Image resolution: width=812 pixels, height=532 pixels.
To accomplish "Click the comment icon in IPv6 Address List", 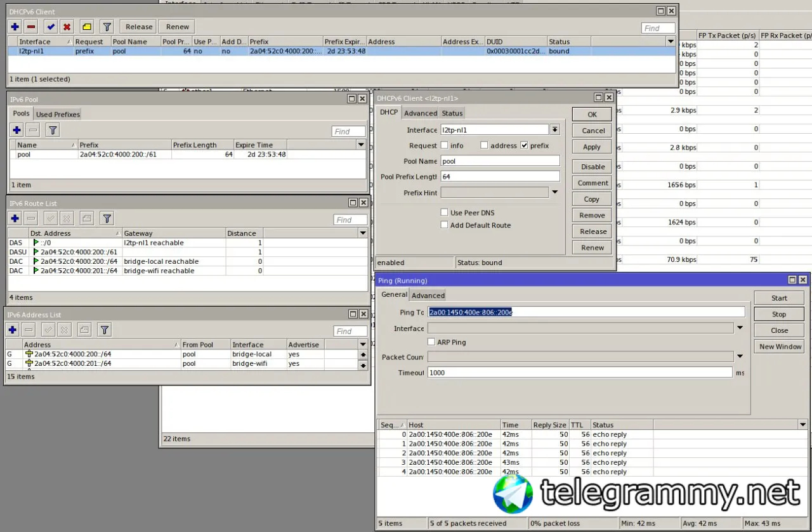I will coord(84,330).
